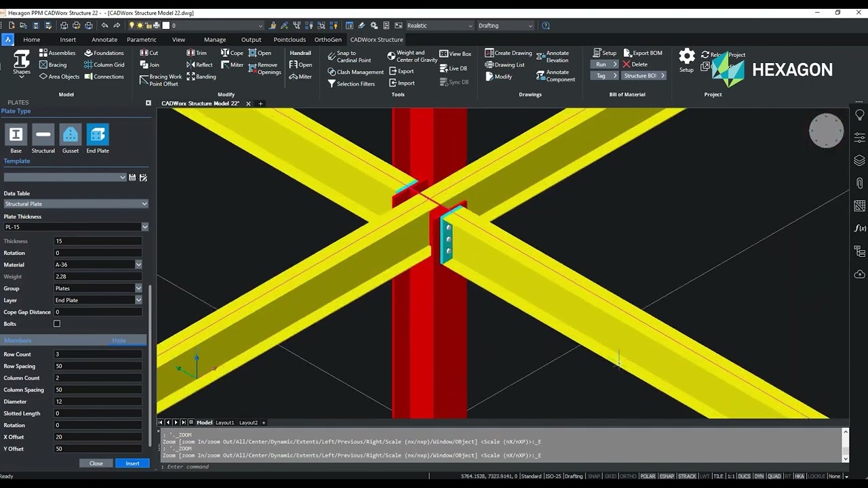Click Snap to Cardinal Point
Image resolution: width=868 pixels, height=488 pixels.
349,56
